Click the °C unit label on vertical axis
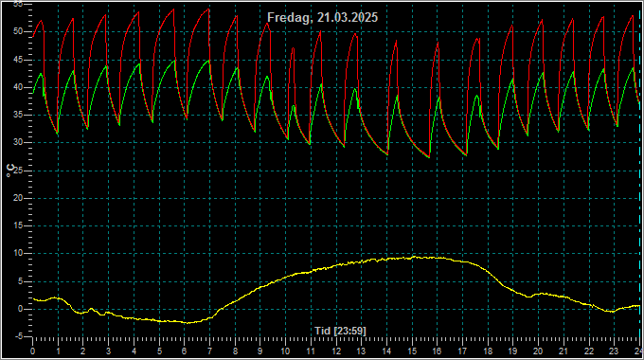Viewport: 644px width, 360px height. 10,171
